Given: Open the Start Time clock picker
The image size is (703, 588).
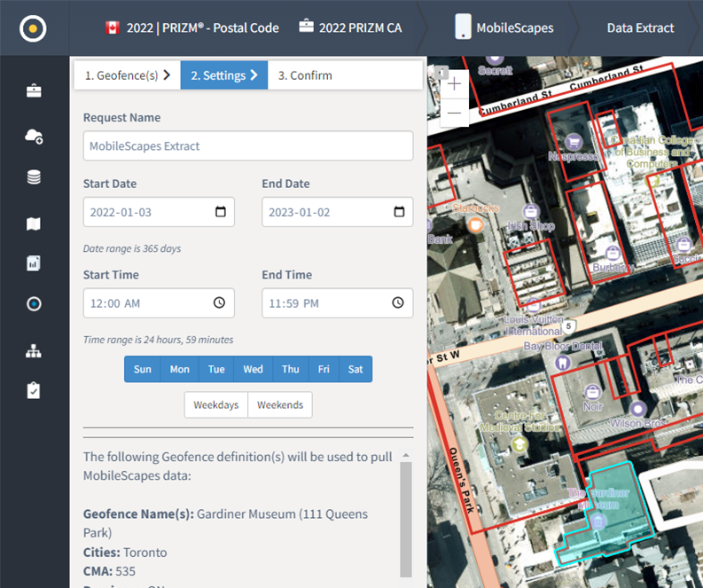Looking at the screenshot, I should [220, 303].
